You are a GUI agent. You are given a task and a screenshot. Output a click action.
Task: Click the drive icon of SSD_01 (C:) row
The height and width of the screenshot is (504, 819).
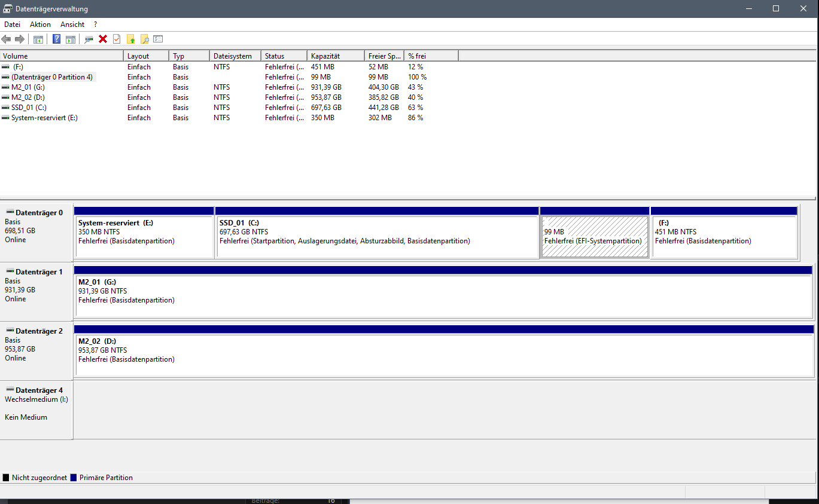coord(6,108)
